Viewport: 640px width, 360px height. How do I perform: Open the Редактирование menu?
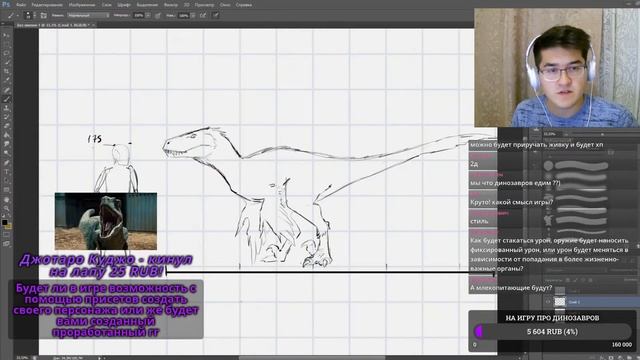click(47, 5)
